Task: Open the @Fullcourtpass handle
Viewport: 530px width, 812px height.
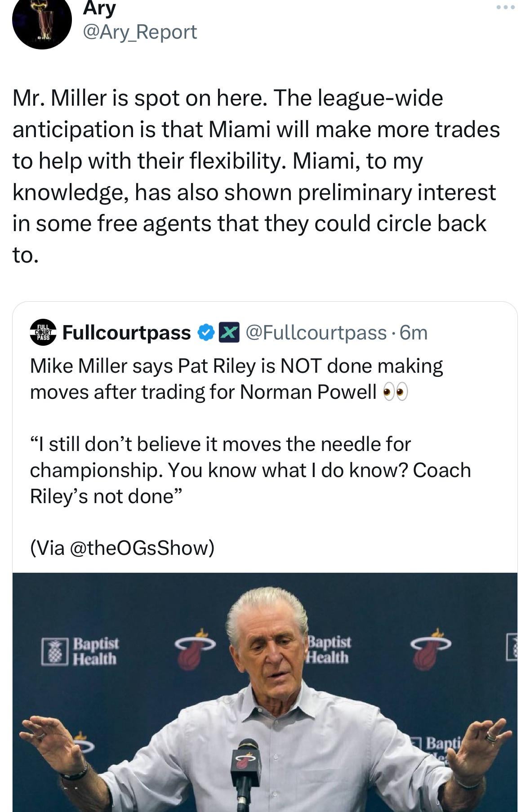Action: pos(316,333)
